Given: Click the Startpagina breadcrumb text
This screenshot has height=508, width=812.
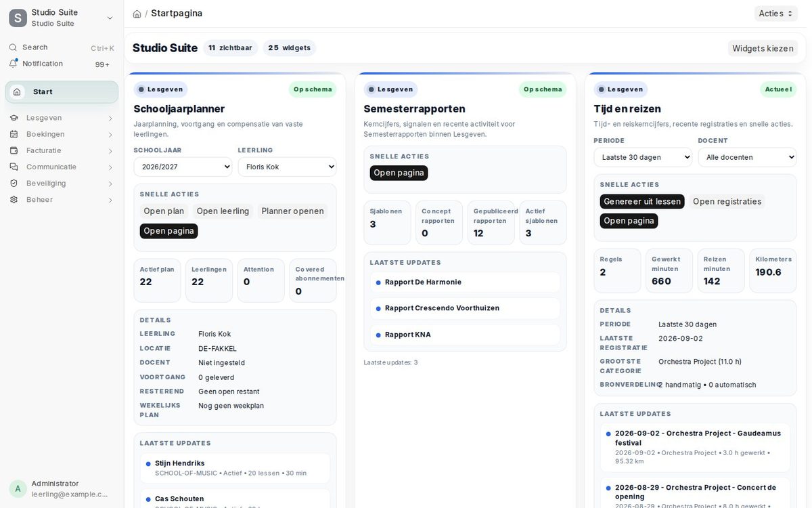Looking at the screenshot, I should tap(177, 14).
